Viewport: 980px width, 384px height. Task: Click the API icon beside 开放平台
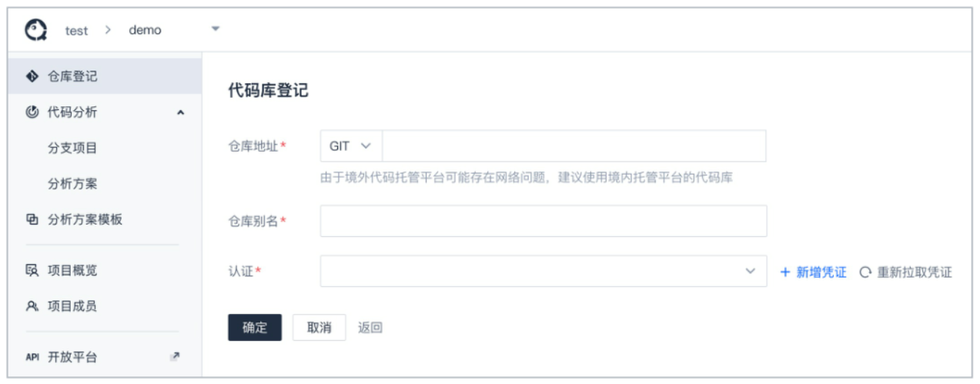[x=32, y=357]
